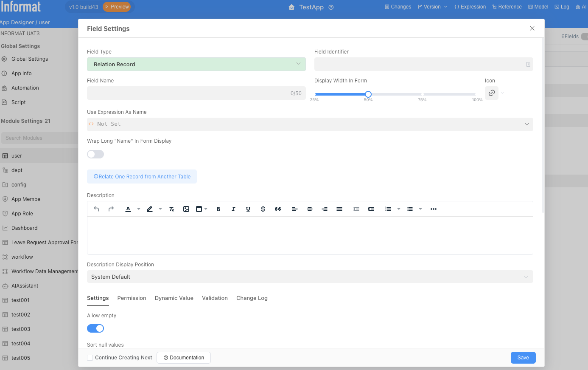The width and height of the screenshot is (588, 370).
Task: Switch to the Permission tab
Action: coord(132,298)
